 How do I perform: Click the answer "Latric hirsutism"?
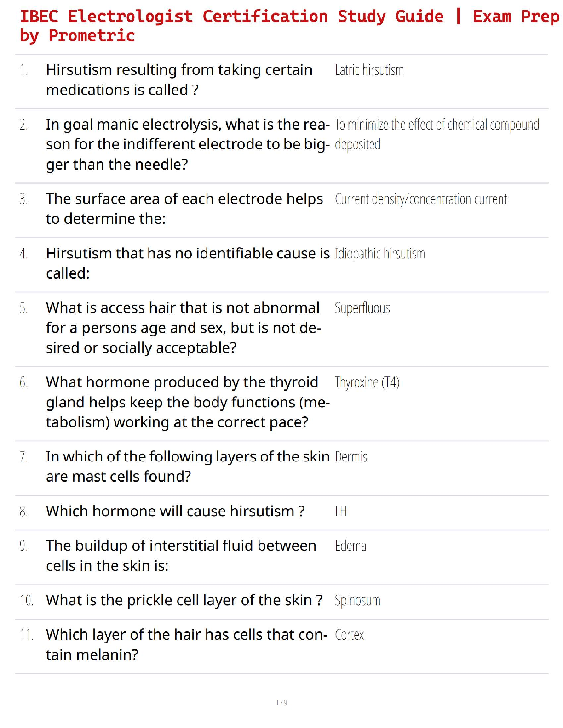[x=369, y=70]
